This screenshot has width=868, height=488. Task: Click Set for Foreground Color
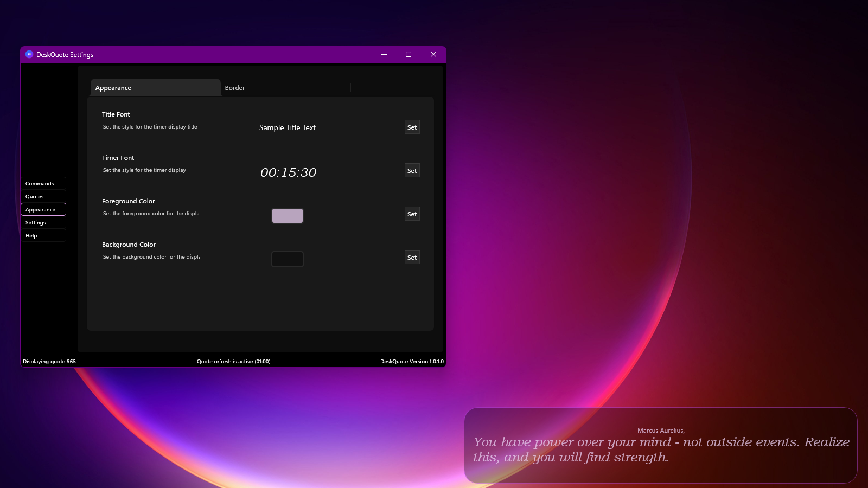coord(412,214)
